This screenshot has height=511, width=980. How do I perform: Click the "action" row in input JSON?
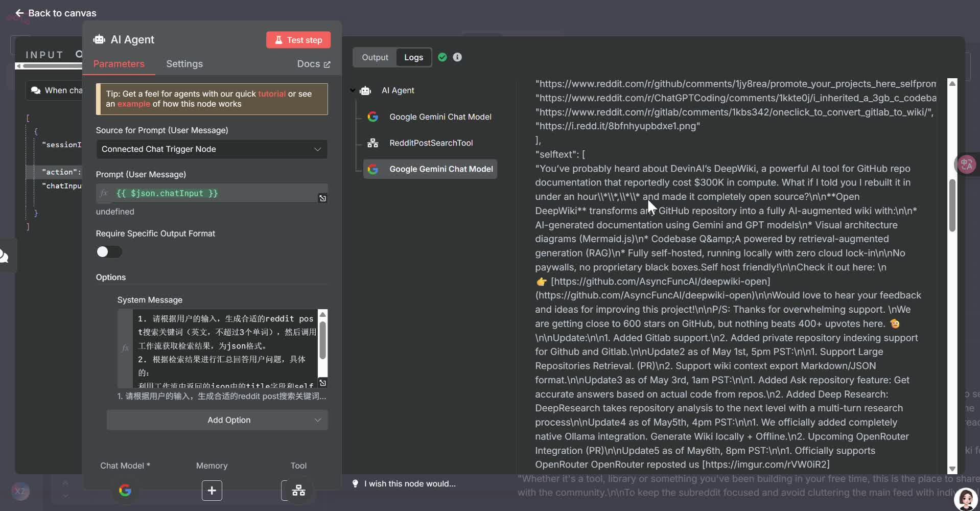(x=54, y=172)
